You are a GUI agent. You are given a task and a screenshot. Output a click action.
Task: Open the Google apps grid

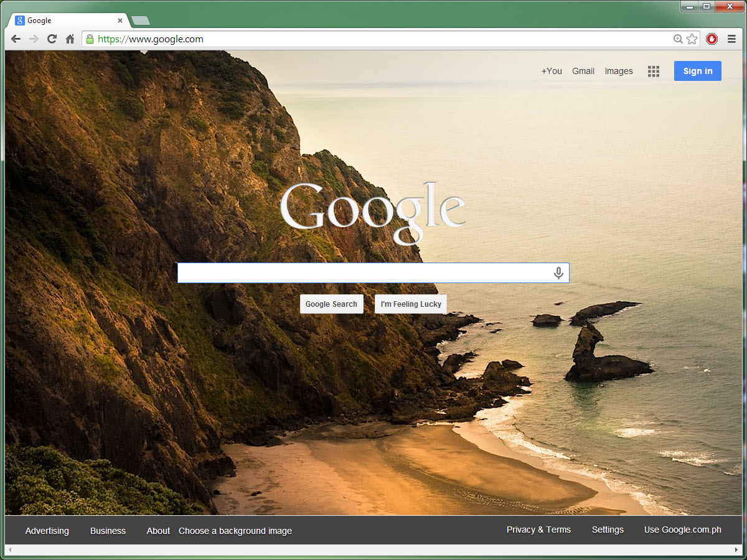point(653,71)
